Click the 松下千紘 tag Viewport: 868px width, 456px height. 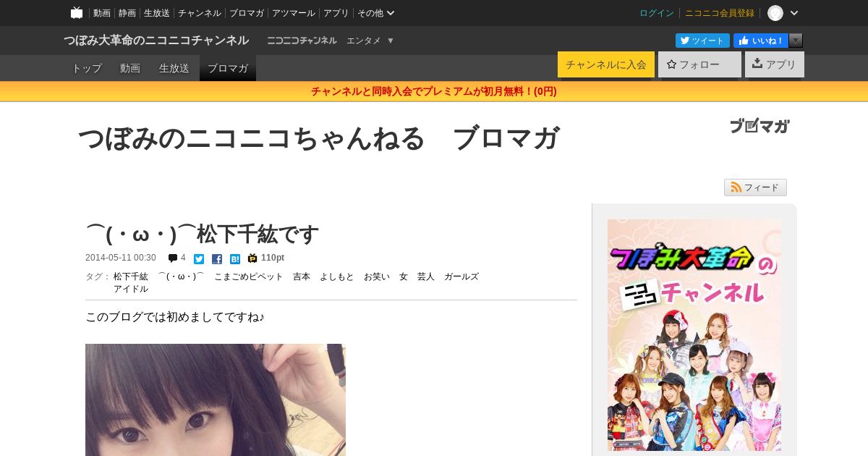coord(131,276)
